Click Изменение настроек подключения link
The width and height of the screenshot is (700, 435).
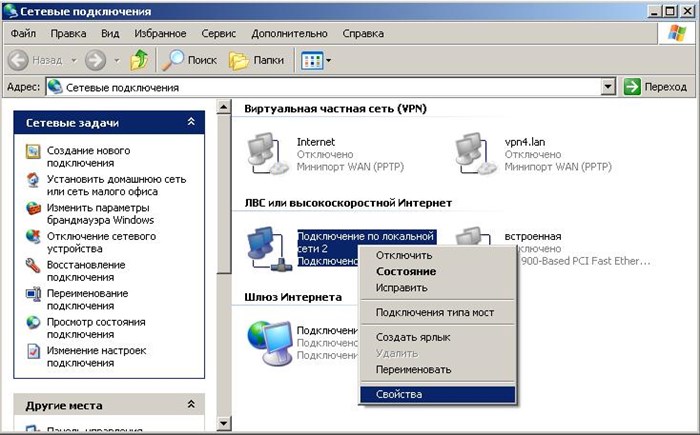(96, 357)
